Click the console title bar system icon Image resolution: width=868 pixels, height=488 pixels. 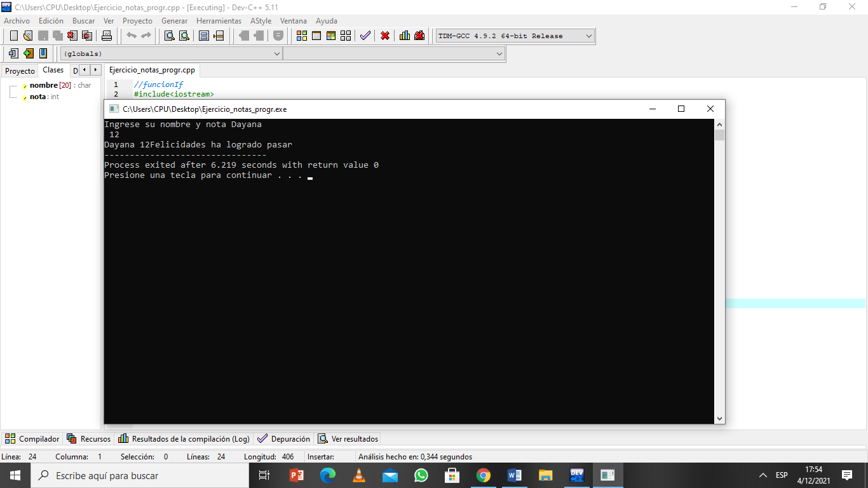coord(114,109)
